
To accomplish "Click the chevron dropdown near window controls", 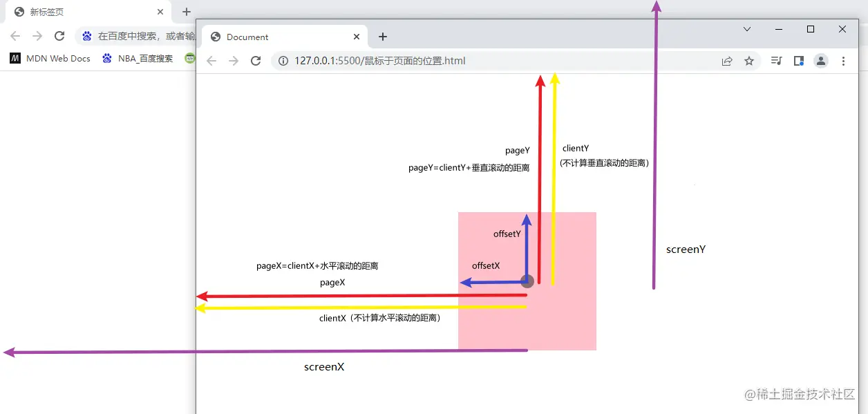I will tap(746, 29).
